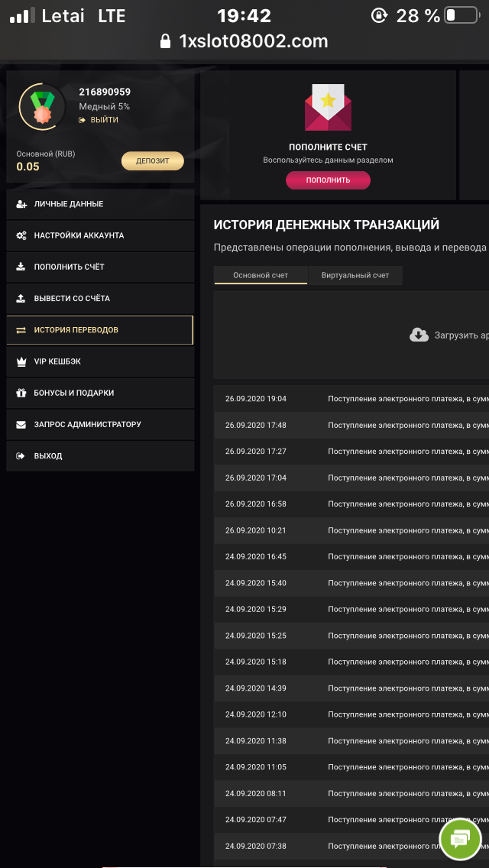Click the gears icon for account settings

[x=21, y=235]
